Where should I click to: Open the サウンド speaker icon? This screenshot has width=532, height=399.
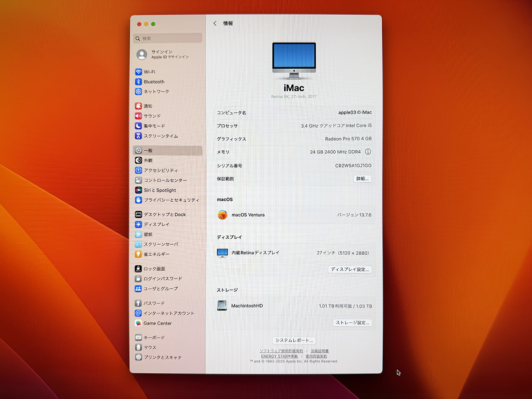[139, 116]
